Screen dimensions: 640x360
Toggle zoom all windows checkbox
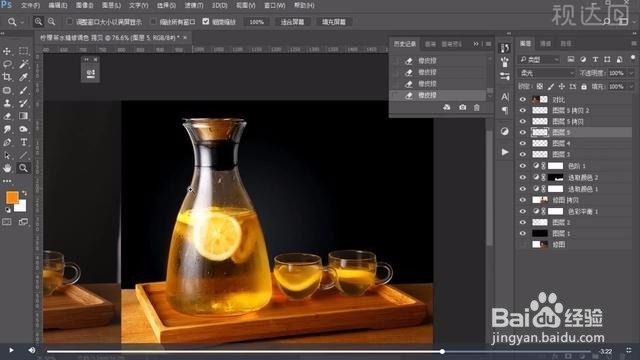(153, 21)
